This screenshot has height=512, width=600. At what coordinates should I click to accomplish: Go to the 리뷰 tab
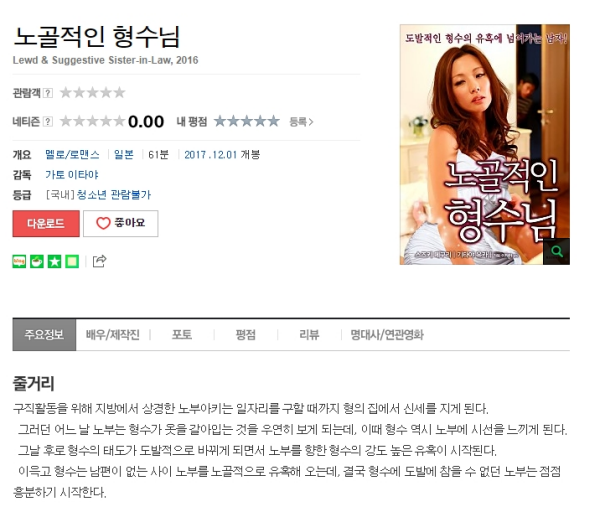(309, 335)
